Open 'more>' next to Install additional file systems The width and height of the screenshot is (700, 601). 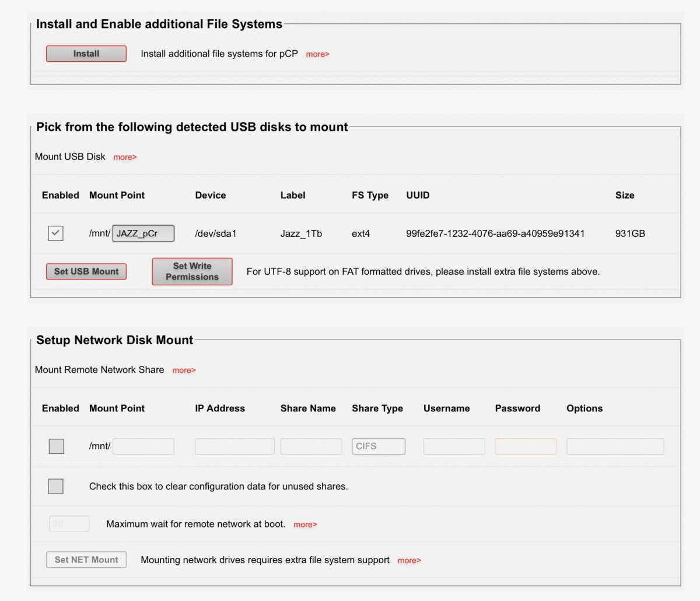tap(317, 54)
